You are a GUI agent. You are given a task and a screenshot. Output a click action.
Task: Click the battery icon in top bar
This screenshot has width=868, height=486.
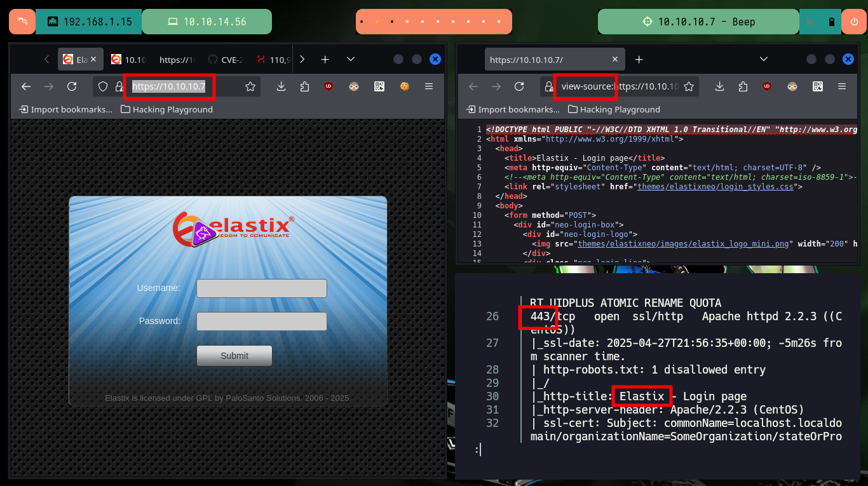click(x=832, y=22)
